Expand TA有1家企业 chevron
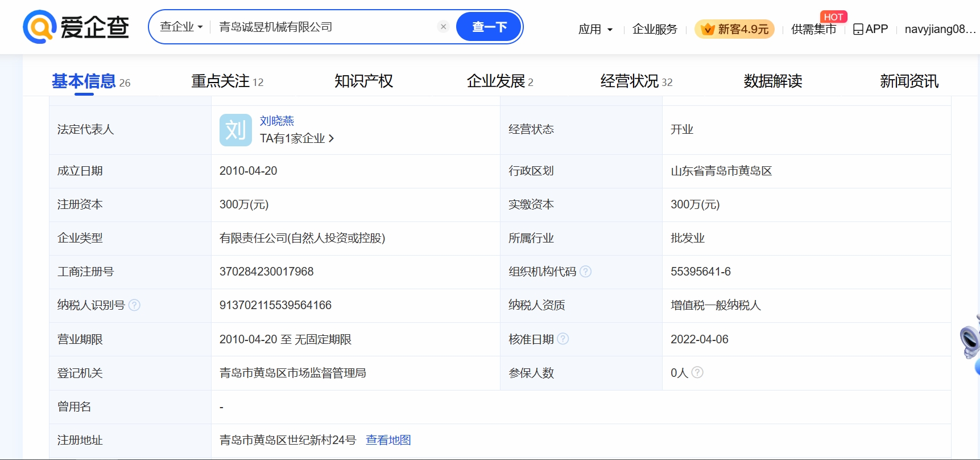 click(x=331, y=138)
